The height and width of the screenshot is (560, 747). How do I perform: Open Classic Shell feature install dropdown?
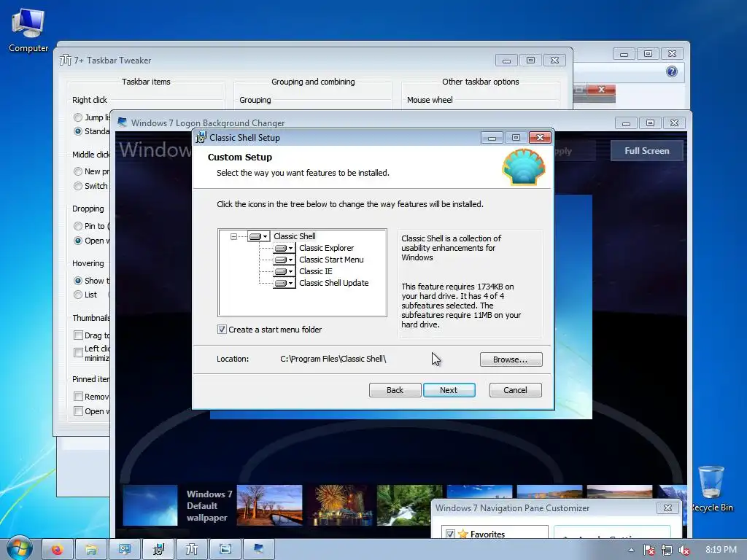259,236
